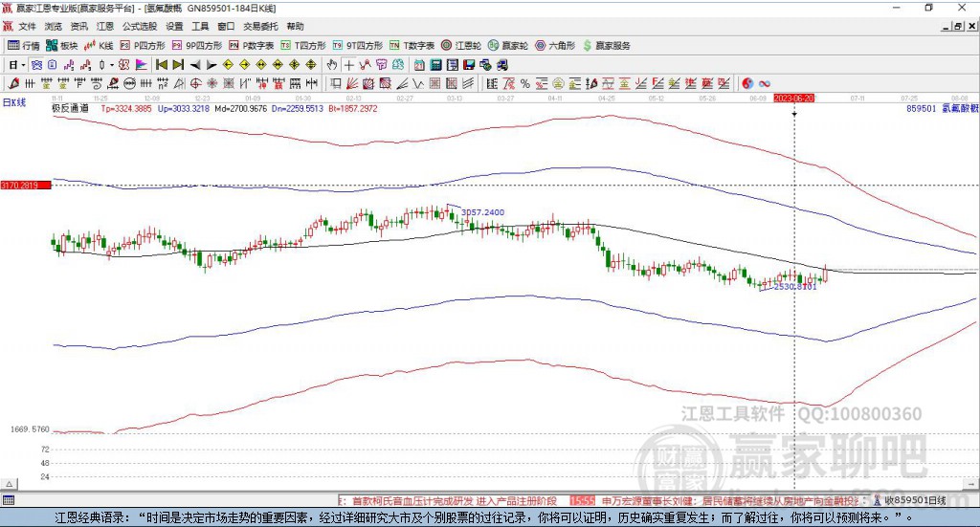Open the 设置 menu

coord(174,26)
